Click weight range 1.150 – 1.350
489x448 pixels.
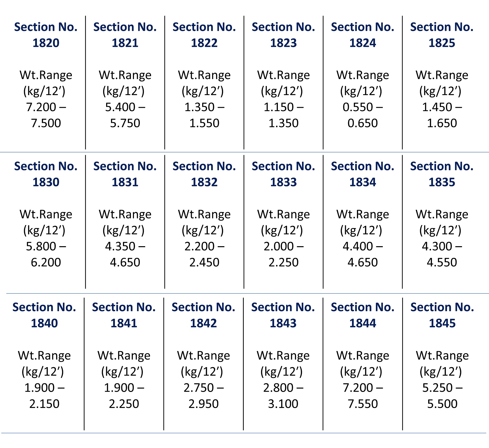pyautogui.click(x=283, y=115)
